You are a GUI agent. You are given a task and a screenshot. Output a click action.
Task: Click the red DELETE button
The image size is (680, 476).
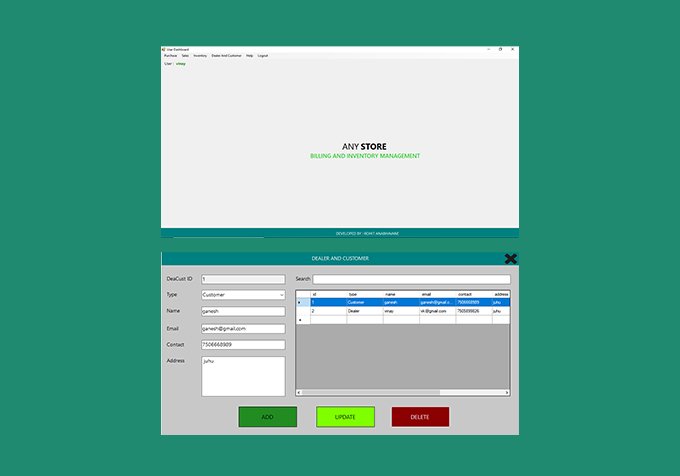(x=420, y=417)
